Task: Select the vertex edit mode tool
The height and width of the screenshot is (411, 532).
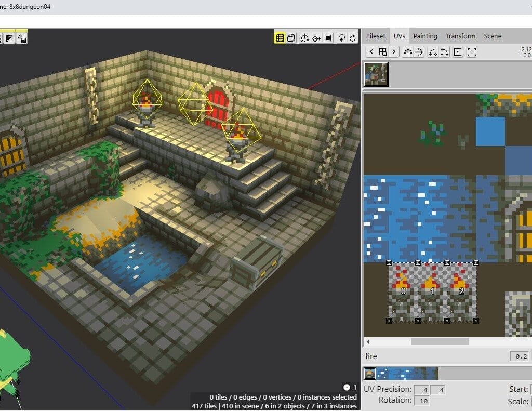Action: coord(291,37)
